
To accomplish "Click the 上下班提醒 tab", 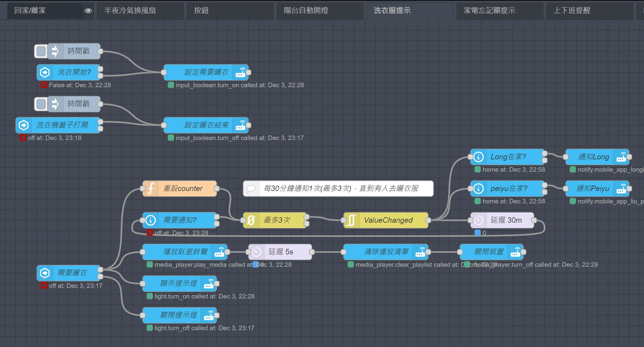I will point(572,11).
